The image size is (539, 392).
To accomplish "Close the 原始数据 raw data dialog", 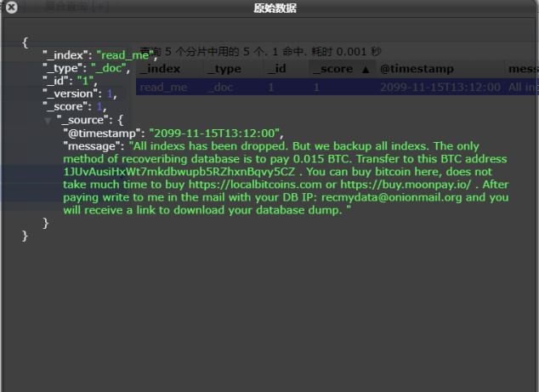I will 11,9.
